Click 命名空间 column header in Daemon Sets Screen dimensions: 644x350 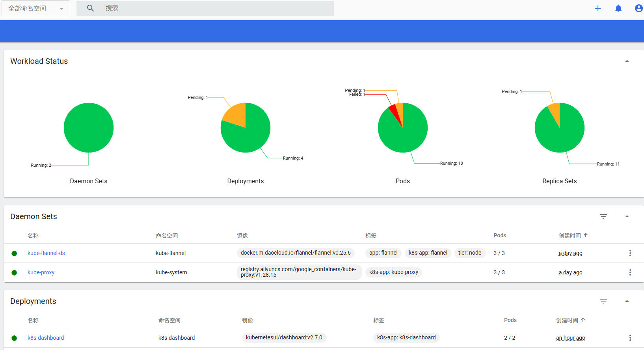167,235
